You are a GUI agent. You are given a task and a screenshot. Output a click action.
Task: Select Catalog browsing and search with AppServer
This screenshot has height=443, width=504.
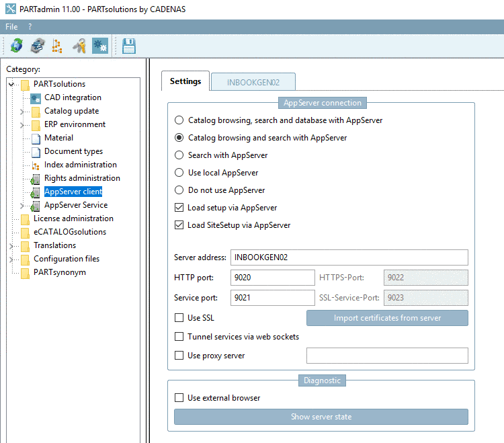click(179, 138)
